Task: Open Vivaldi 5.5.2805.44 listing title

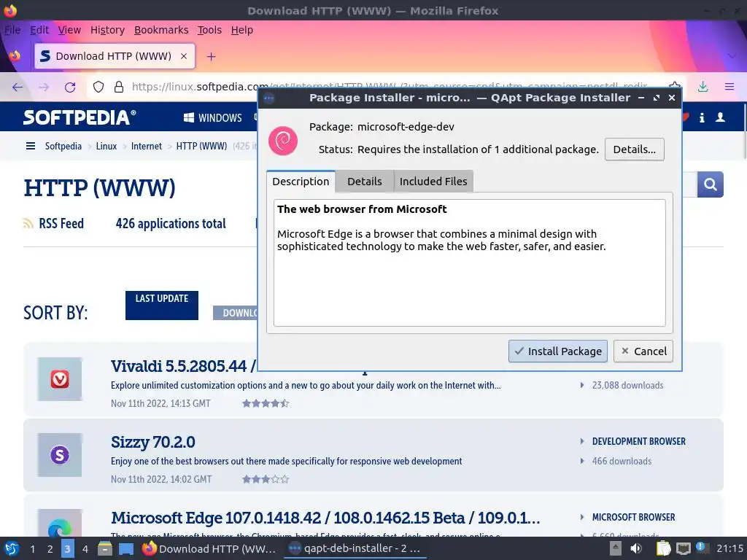Action: pyautogui.click(x=183, y=366)
